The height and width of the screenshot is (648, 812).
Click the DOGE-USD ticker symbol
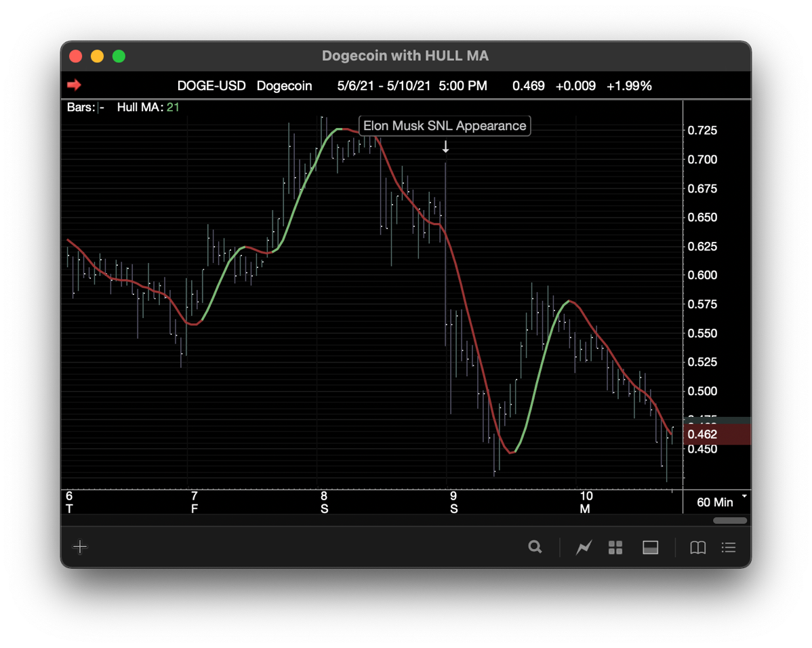click(211, 86)
